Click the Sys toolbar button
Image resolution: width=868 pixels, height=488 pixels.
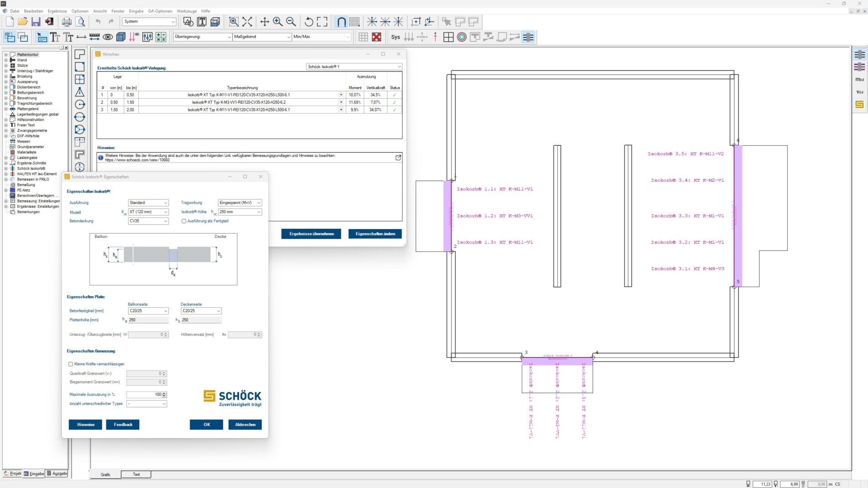[x=396, y=37]
